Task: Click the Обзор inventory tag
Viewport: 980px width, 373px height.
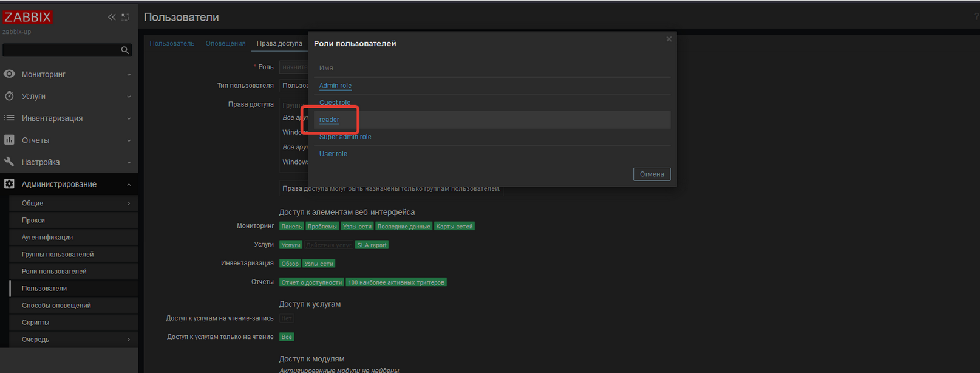Action: [290, 264]
